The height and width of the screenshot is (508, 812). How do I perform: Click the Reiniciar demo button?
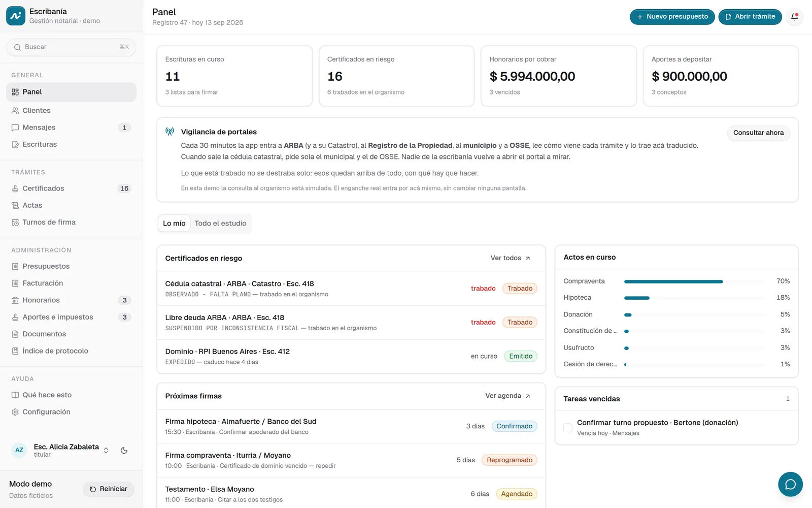tap(109, 489)
